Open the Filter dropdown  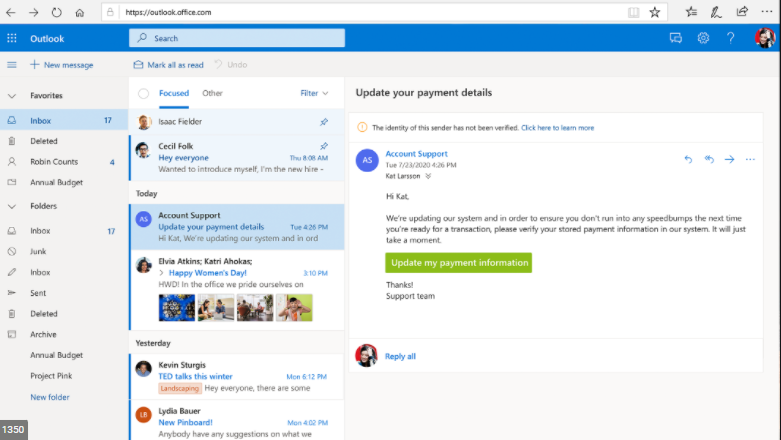click(x=314, y=93)
